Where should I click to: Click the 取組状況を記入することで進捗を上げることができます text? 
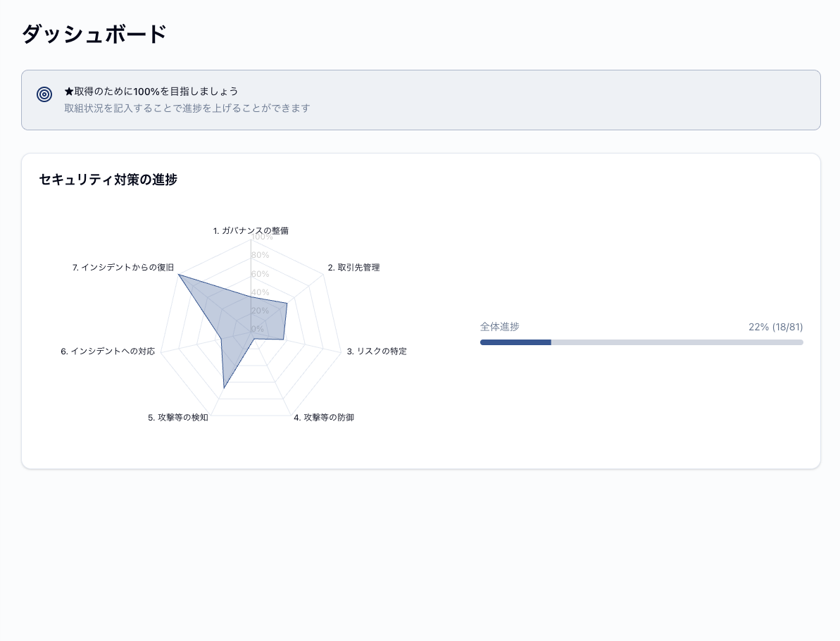[187, 108]
